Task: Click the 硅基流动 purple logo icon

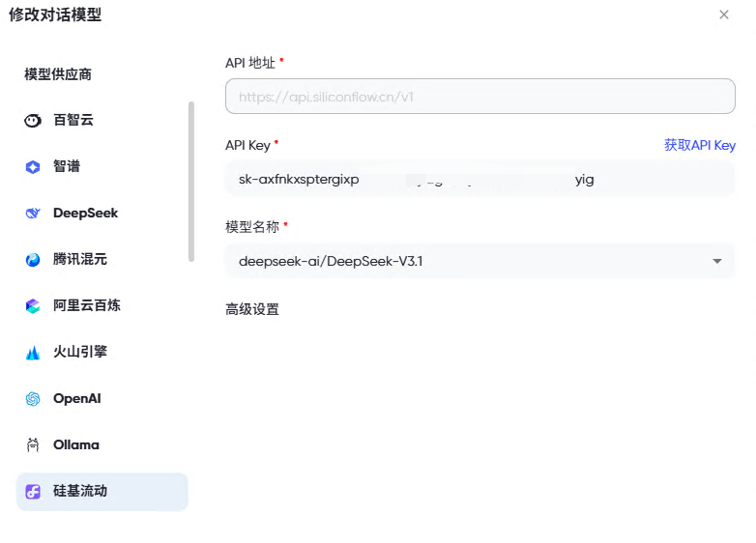Action: (x=33, y=492)
